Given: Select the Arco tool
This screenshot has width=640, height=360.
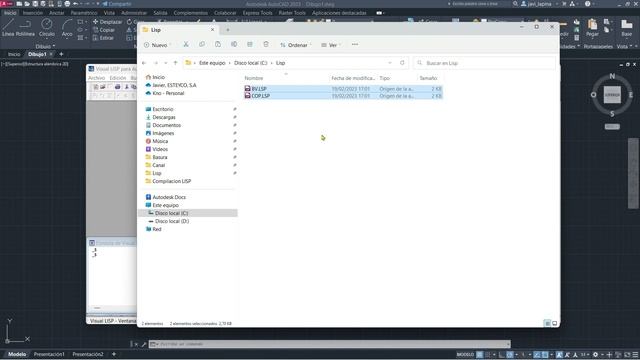Looking at the screenshot, I should point(67,28).
